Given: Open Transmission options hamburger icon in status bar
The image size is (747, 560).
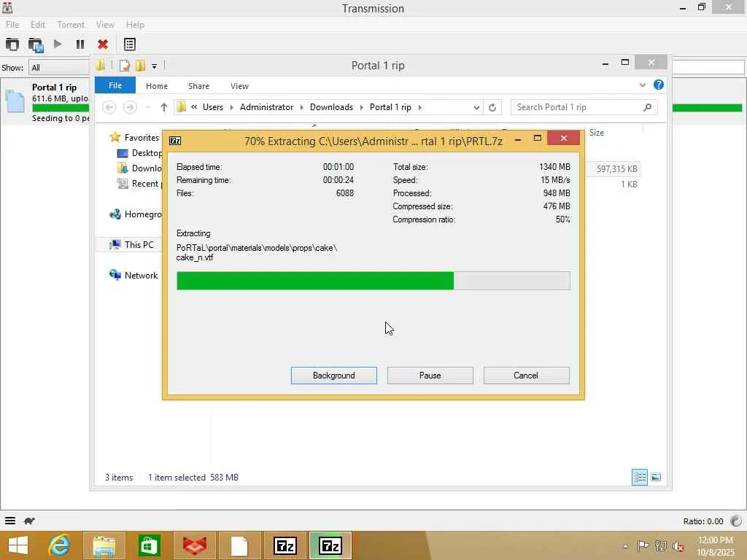Looking at the screenshot, I should click(x=10, y=521).
